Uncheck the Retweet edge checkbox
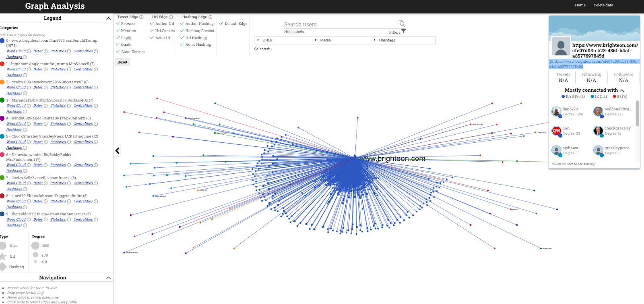This screenshot has height=304, width=644. point(118,24)
